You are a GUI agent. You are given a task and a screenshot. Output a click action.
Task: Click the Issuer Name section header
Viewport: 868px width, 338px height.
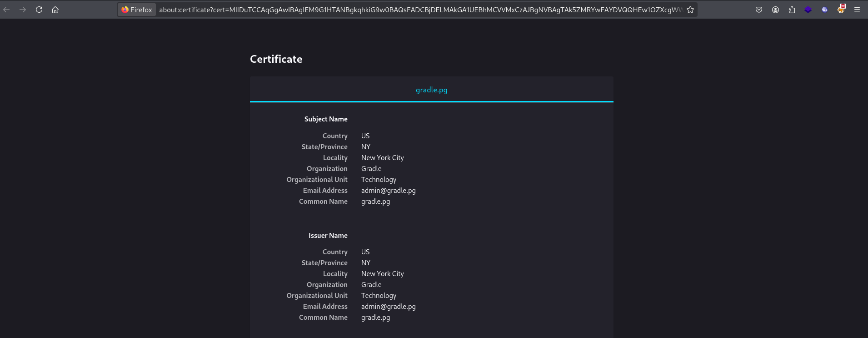328,236
